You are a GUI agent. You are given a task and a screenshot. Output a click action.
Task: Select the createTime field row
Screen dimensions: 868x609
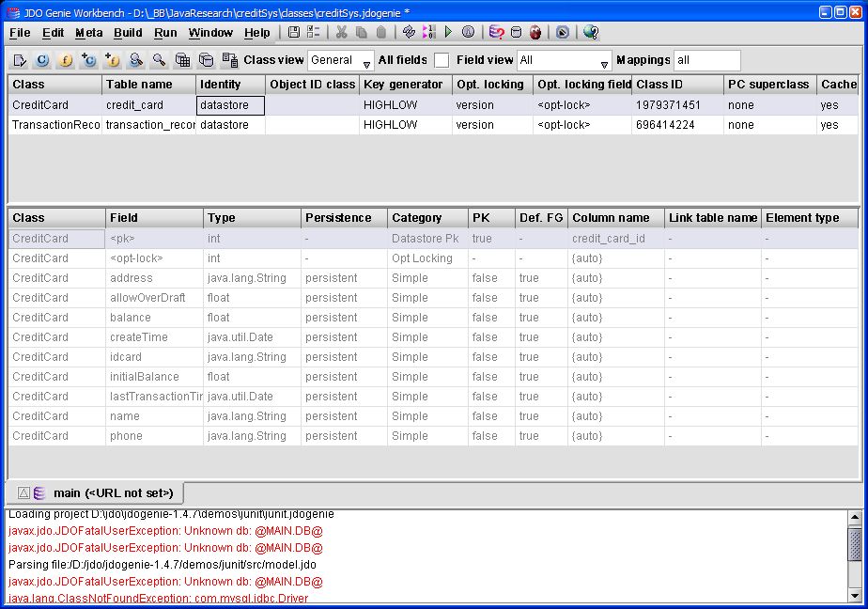(x=432, y=337)
